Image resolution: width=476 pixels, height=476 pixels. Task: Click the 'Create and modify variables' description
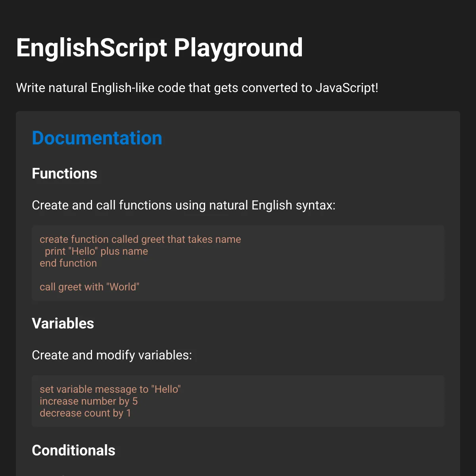(112, 355)
